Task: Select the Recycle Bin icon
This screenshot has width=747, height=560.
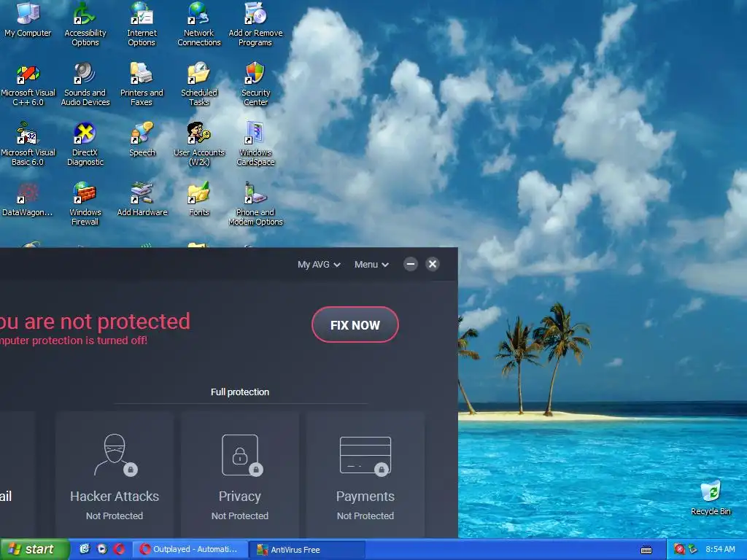Action: 711,498
